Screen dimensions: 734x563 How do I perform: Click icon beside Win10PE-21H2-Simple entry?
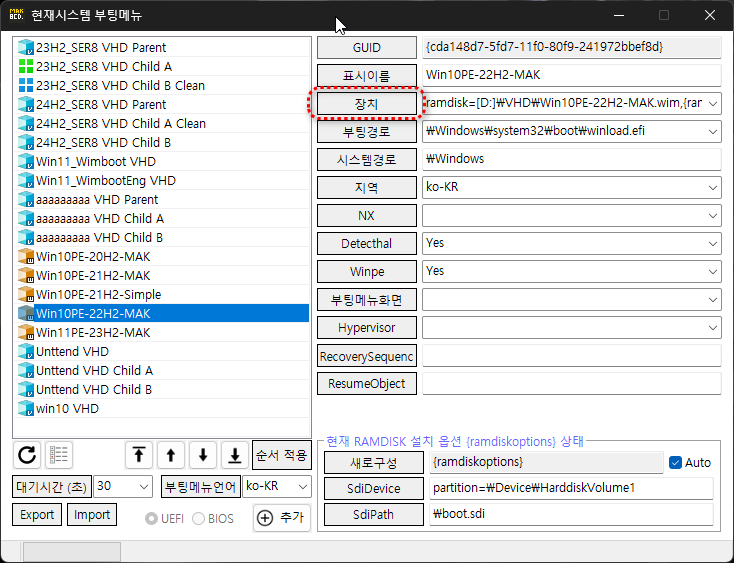[x=26, y=294]
